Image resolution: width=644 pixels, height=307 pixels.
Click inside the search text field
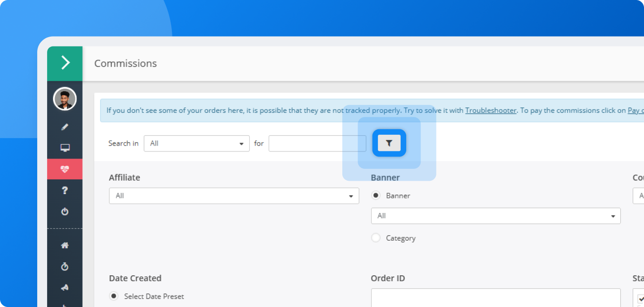[317, 143]
